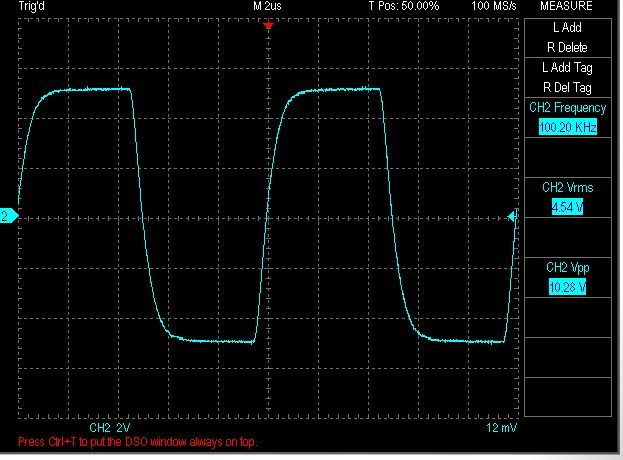Click the M 2us timebase readout
623x460 pixels.
(267, 6)
